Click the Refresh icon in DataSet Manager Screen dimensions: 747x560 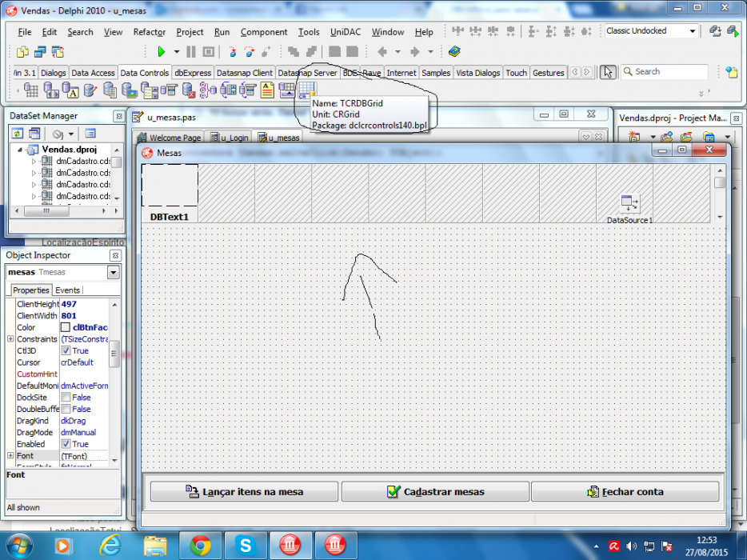coord(18,134)
